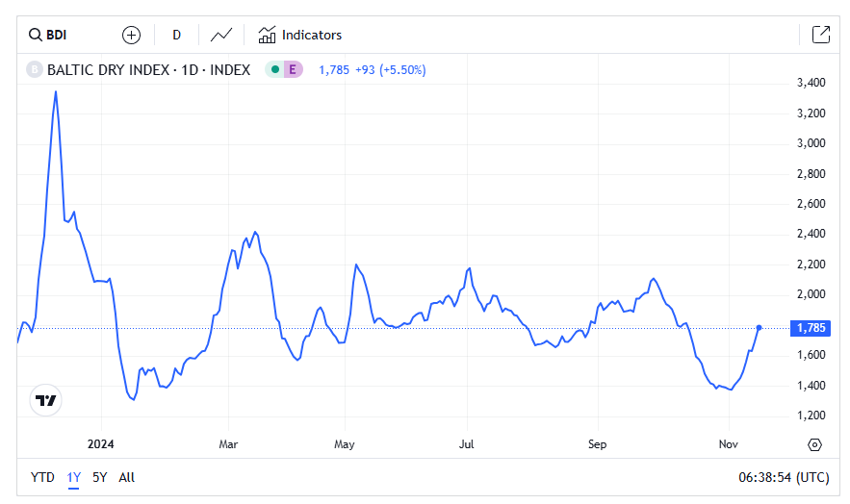Viewport: 850px width, 504px height.
Task: Click the blue 1,785 price label
Action: tap(812, 328)
